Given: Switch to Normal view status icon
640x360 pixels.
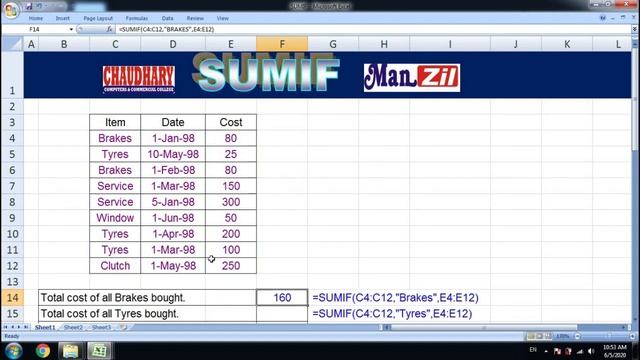Looking at the screenshot, I should (531, 336).
